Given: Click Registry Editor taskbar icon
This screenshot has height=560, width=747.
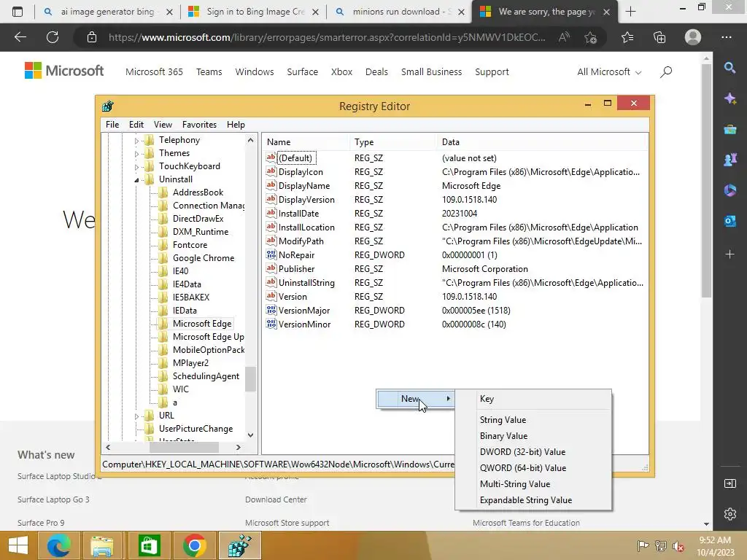Looking at the screenshot, I should [x=239, y=545].
